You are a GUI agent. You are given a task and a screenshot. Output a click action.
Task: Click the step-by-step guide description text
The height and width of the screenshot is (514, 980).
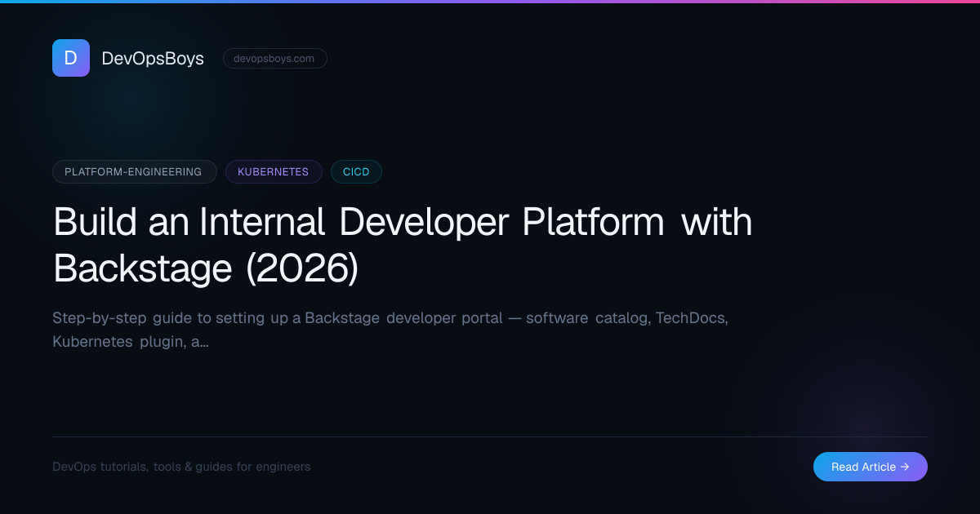(390, 330)
